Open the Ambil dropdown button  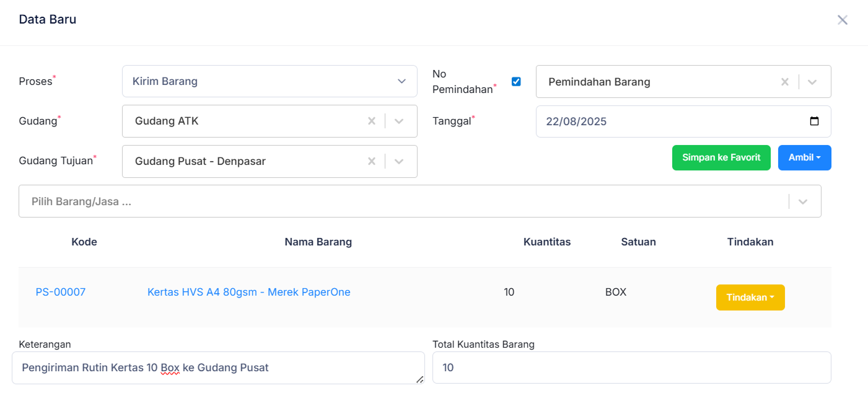(804, 157)
